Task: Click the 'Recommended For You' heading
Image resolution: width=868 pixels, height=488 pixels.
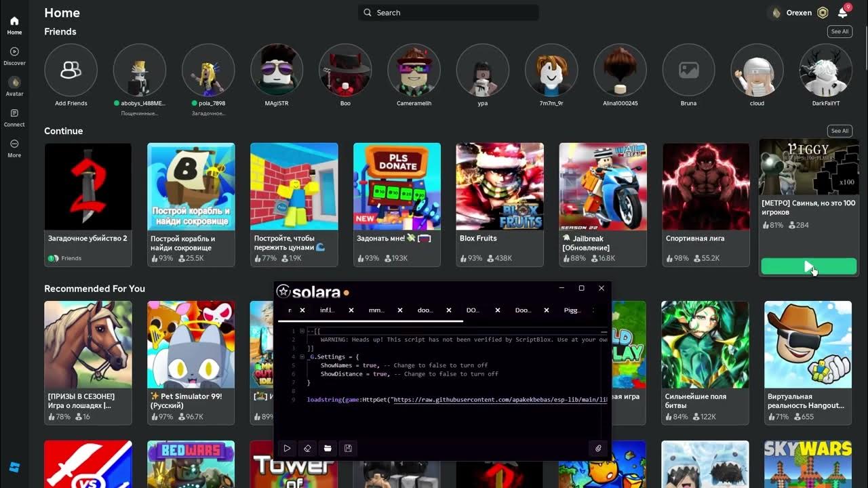Action: click(95, 289)
